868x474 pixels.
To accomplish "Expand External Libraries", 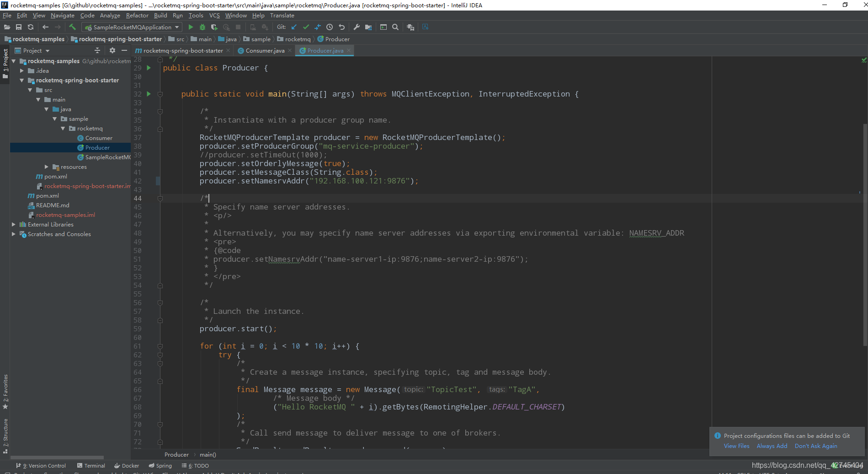I will [x=14, y=224].
